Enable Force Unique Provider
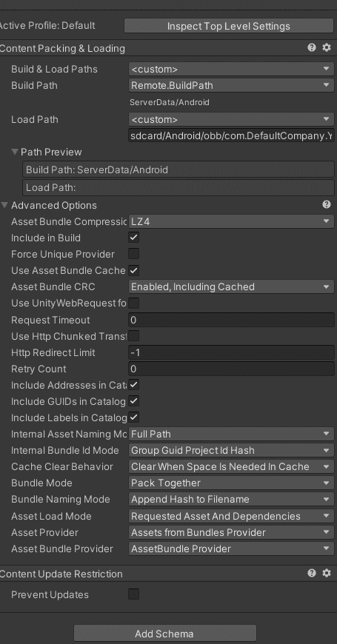The width and height of the screenshot is (337, 644). 133,254
